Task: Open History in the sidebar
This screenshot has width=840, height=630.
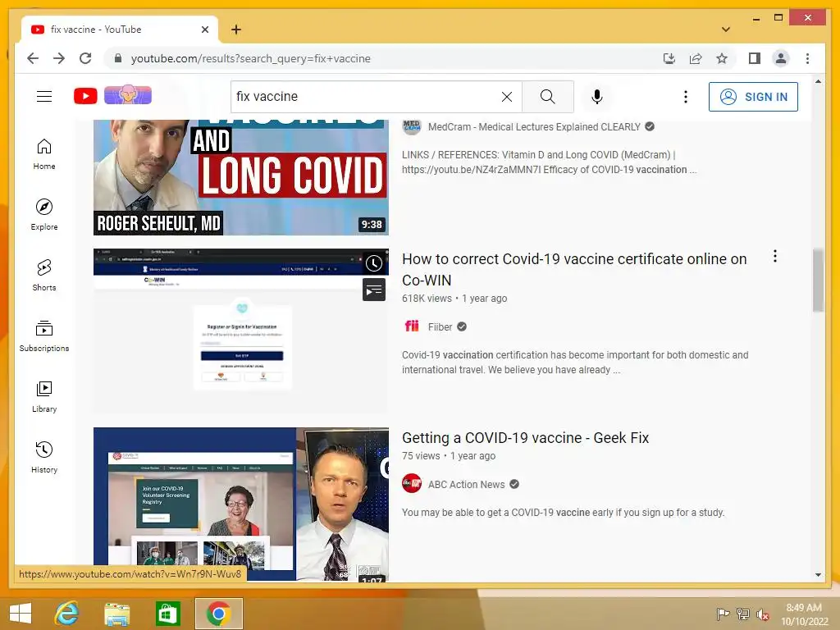Action: pos(44,457)
